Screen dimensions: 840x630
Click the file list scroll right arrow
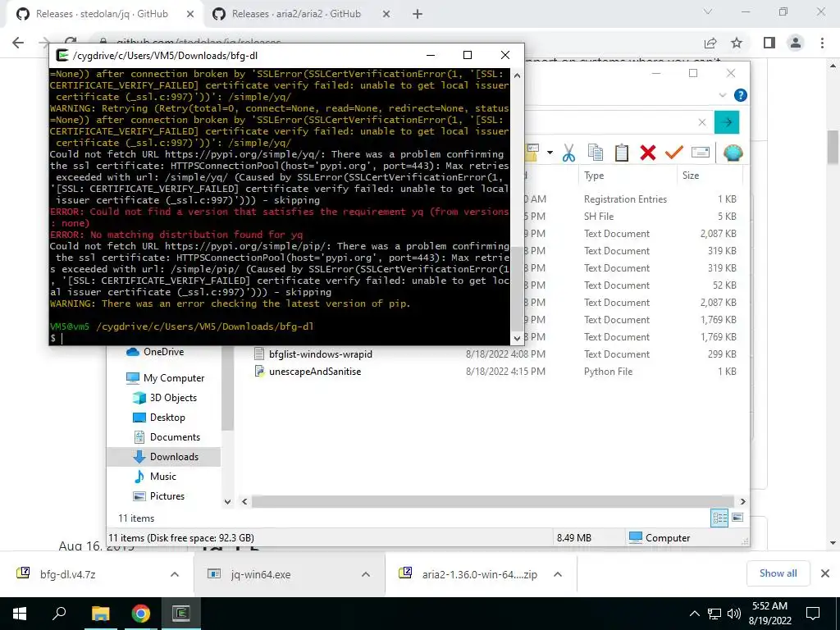click(742, 501)
